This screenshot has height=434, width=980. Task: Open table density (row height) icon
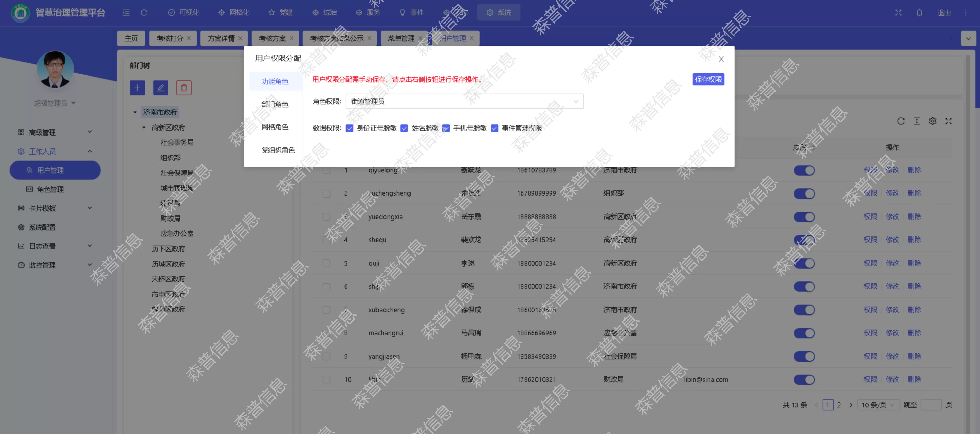[916, 121]
